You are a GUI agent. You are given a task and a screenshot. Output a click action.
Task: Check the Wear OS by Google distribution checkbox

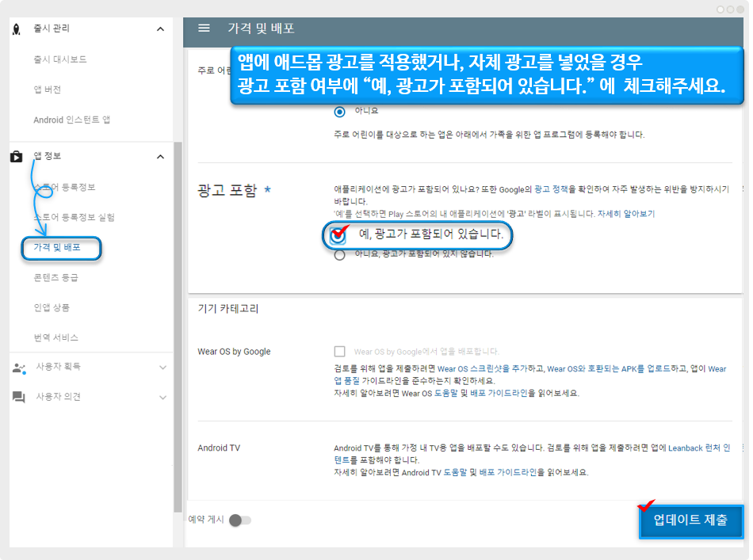point(339,352)
